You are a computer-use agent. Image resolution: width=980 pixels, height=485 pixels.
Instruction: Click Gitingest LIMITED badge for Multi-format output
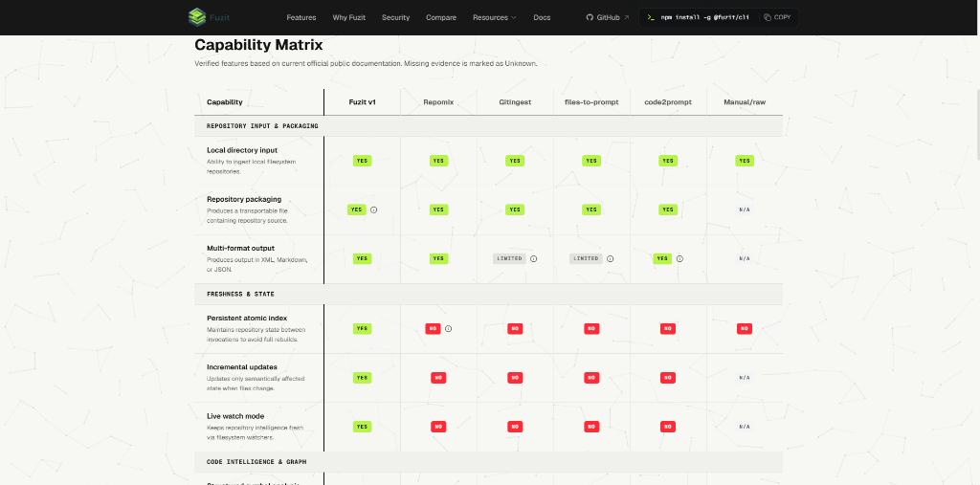point(509,258)
